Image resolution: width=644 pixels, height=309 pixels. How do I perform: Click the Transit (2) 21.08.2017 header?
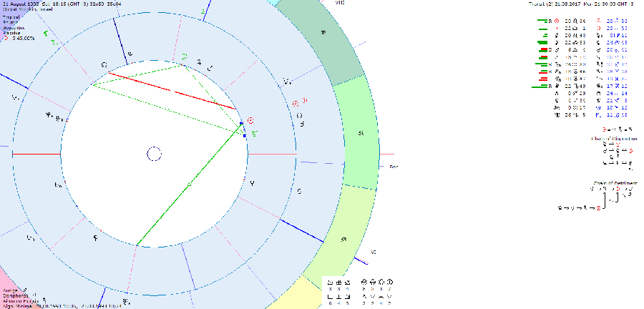(x=581, y=4)
